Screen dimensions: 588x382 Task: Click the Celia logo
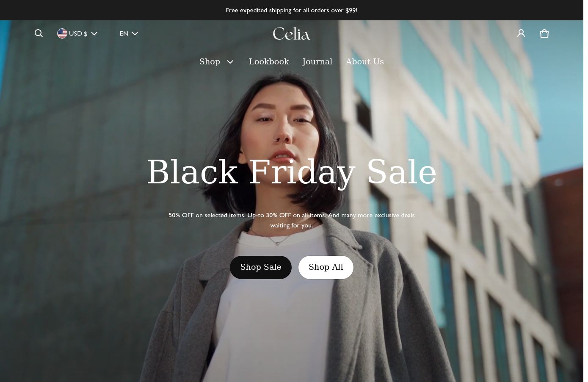[x=292, y=33]
